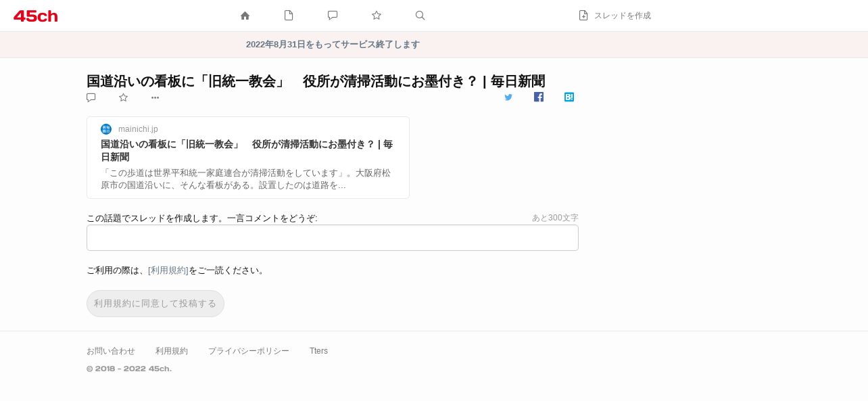Open プライバシーポリシー footer link
The height and width of the screenshot is (401, 868).
pyautogui.click(x=249, y=351)
